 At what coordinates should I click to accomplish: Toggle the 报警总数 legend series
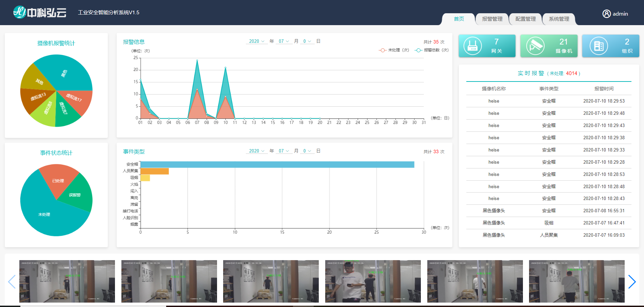(x=431, y=50)
